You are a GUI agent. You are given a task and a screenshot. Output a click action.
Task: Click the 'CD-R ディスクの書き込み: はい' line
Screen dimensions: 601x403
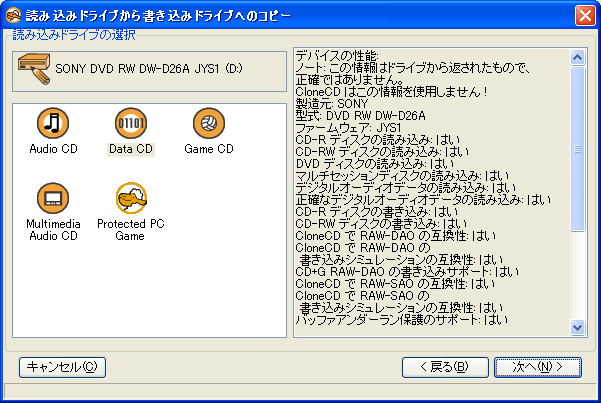click(376, 212)
